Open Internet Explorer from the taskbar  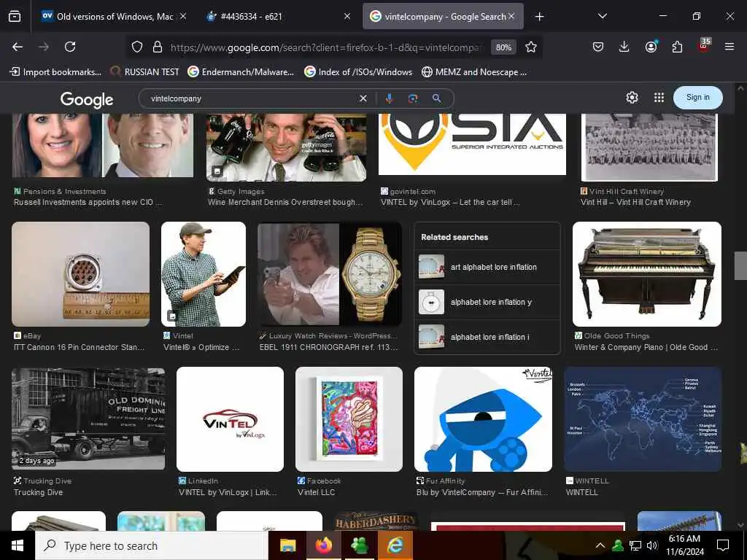point(395,545)
